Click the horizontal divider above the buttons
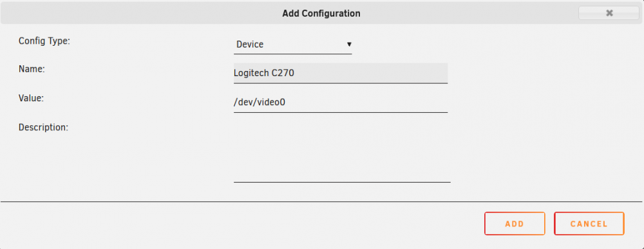This screenshot has height=249, width=644. point(321,202)
